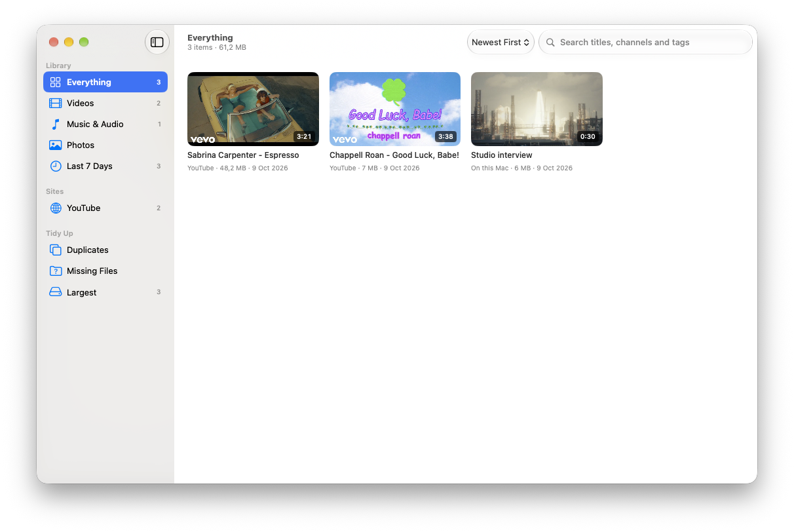Viewport: 794px width, 532px height.
Task: Minimize the window with the yellow button
Action: (x=69, y=42)
